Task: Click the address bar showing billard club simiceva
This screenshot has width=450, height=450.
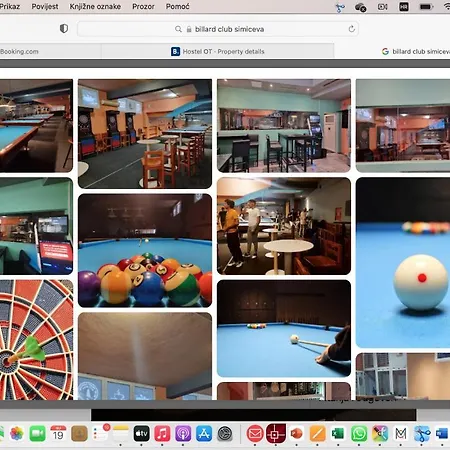Action: click(x=218, y=29)
